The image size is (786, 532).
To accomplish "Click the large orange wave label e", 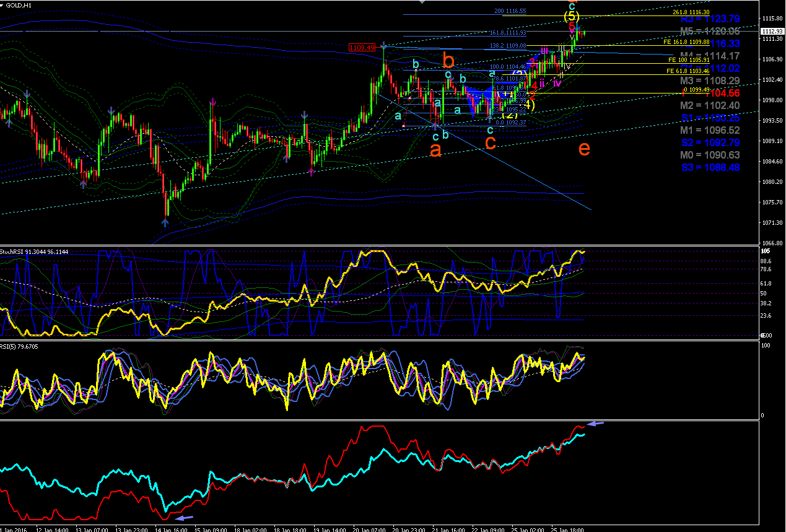I will [583, 148].
